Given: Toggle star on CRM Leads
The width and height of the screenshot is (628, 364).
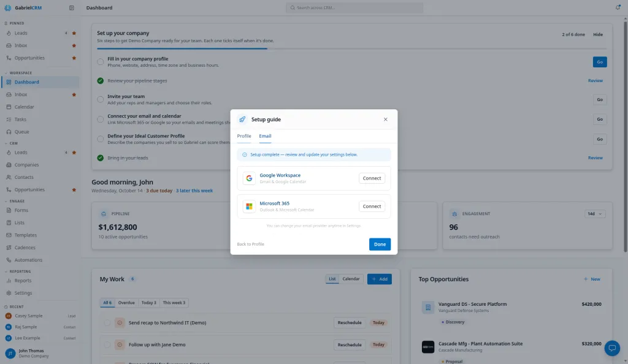Looking at the screenshot, I should (x=74, y=153).
